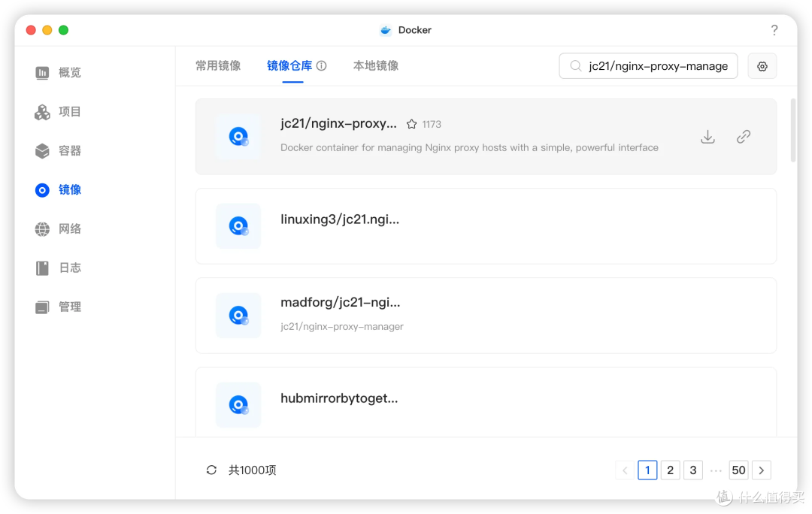This screenshot has width=812, height=514.
Task: Switch to the 常用镜像 tab
Action: point(218,65)
